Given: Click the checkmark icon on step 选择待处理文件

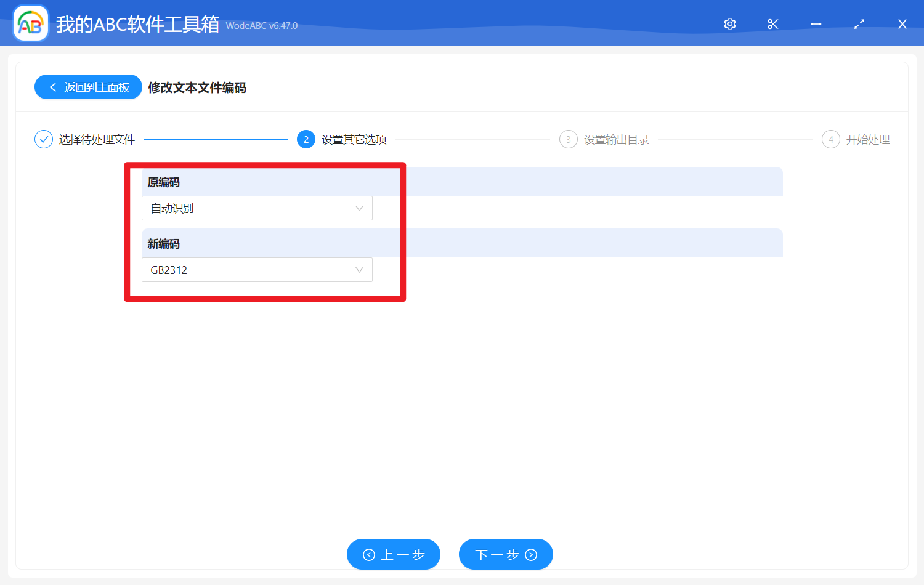Looking at the screenshot, I should click(x=43, y=139).
